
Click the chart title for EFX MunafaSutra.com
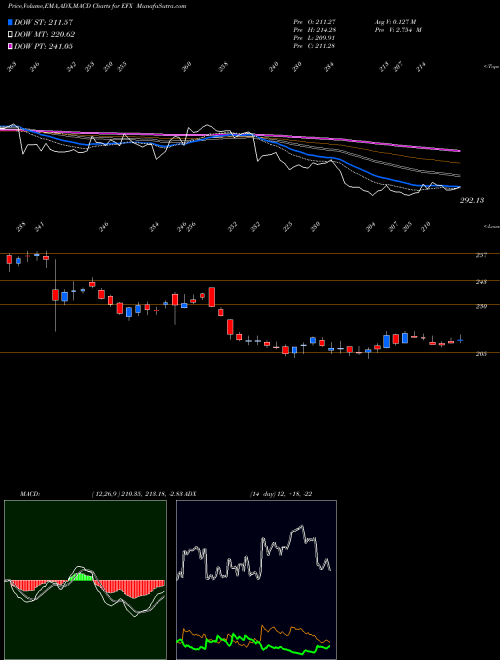pos(97,6)
